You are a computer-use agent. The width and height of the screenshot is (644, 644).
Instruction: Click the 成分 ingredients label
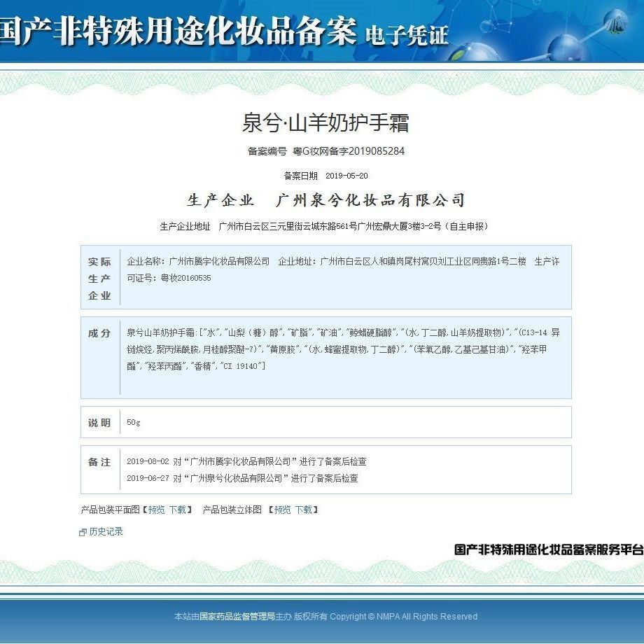pos(99,333)
